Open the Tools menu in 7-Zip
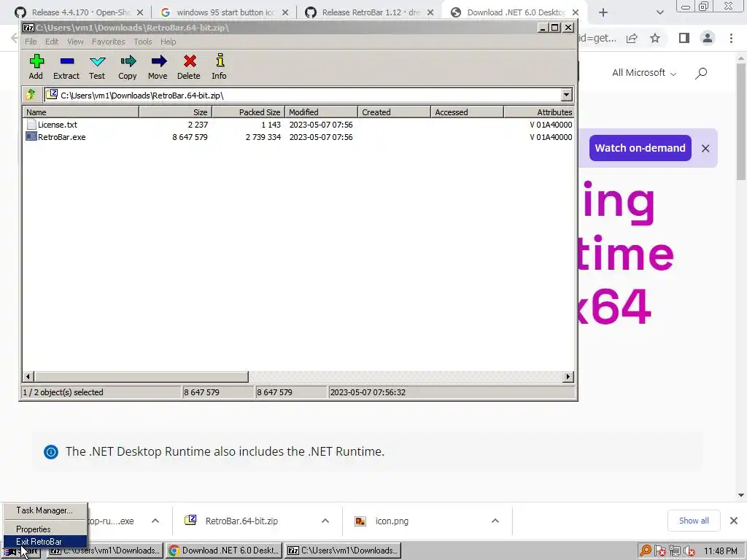 (x=143, y=42)
